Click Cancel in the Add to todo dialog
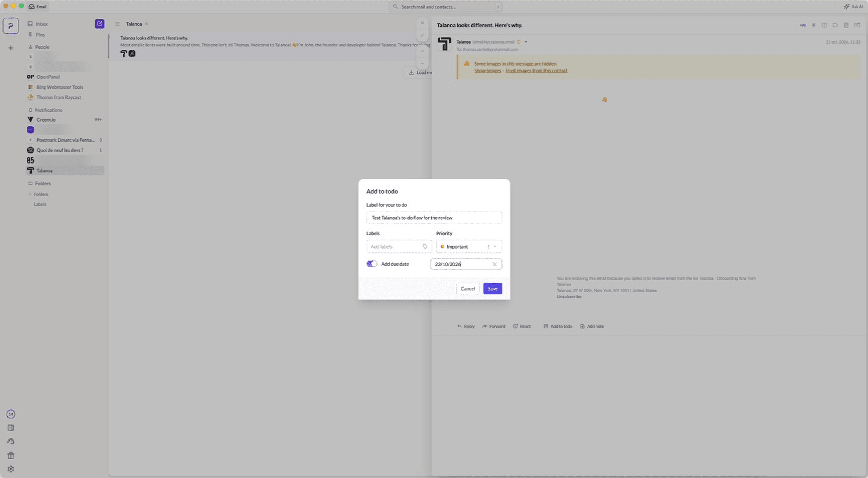 coord(467,289)
